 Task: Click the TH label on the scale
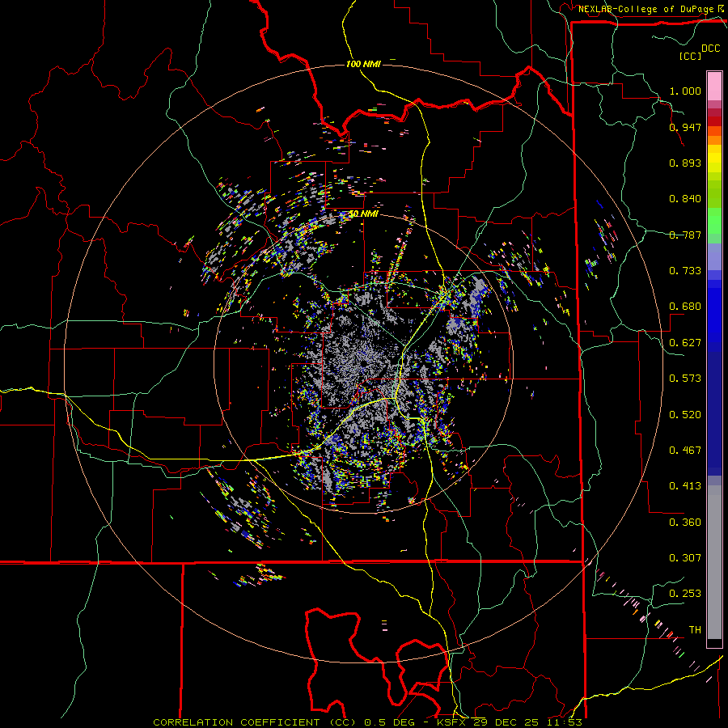pos(695,630)
